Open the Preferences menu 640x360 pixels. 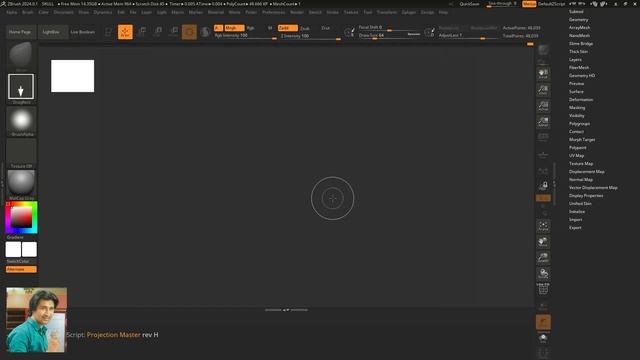[x=273, y=12]
